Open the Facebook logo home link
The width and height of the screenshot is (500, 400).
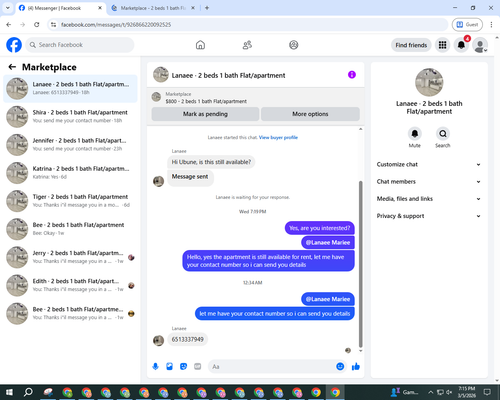coord(14,45)
